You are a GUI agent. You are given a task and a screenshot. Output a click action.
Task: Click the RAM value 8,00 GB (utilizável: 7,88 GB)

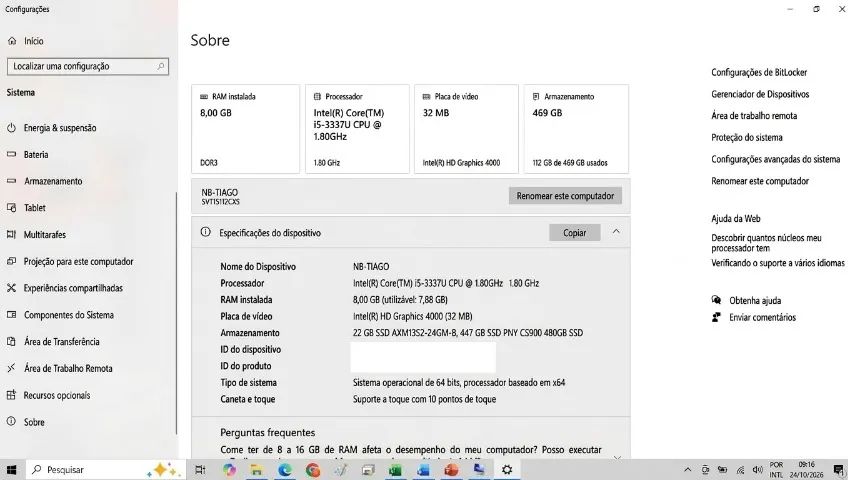[400, 299]
